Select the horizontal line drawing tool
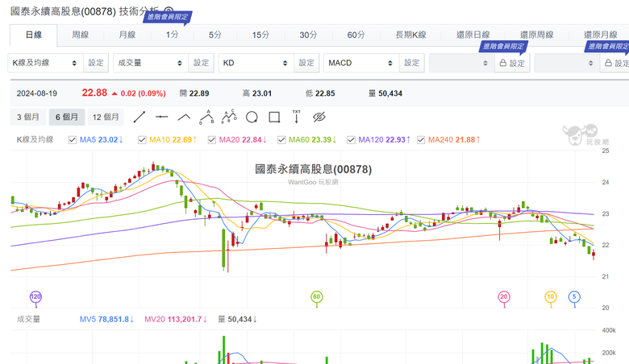This screenshot has width=629, height=364. [161, 117]
